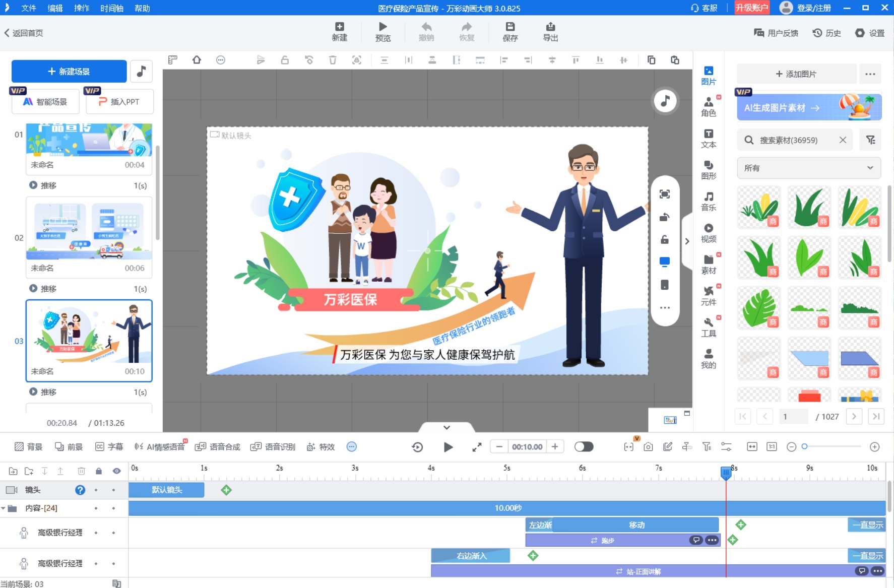Open the 时间轴 menu
This screenshot has height=588, width=894.
[111, 8]
